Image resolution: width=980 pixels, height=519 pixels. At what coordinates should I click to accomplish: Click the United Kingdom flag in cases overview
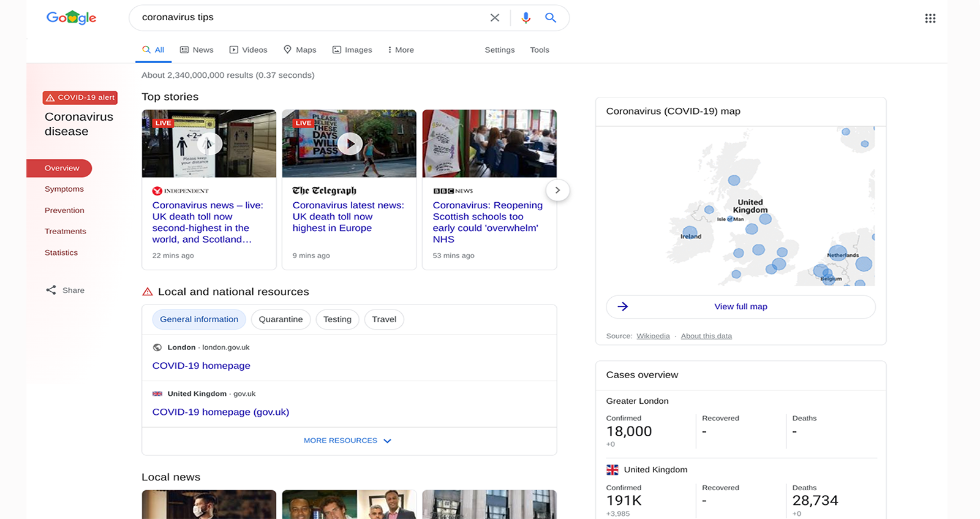(x=612, y=470)
